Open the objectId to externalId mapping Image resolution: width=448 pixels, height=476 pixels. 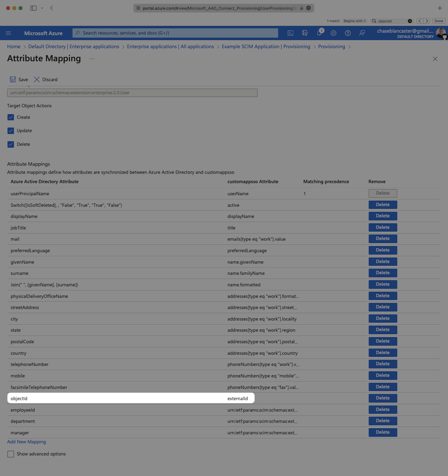pyautogui.click(x=19, y=398)
